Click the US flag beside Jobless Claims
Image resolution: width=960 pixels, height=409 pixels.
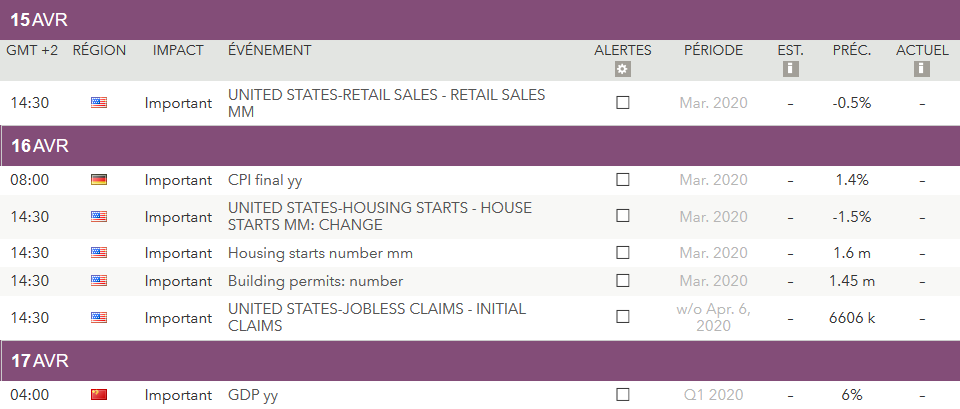tap(99, 317)
